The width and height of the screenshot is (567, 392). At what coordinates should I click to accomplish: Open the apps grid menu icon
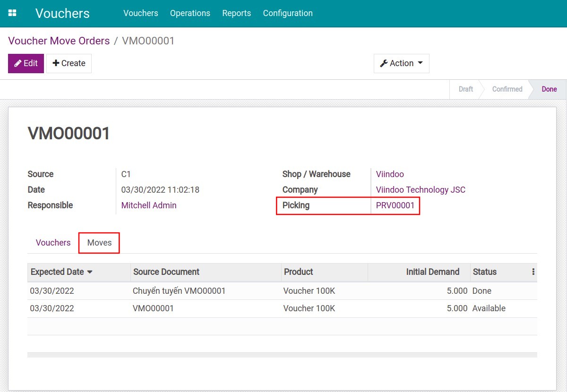tap(12, 13)
